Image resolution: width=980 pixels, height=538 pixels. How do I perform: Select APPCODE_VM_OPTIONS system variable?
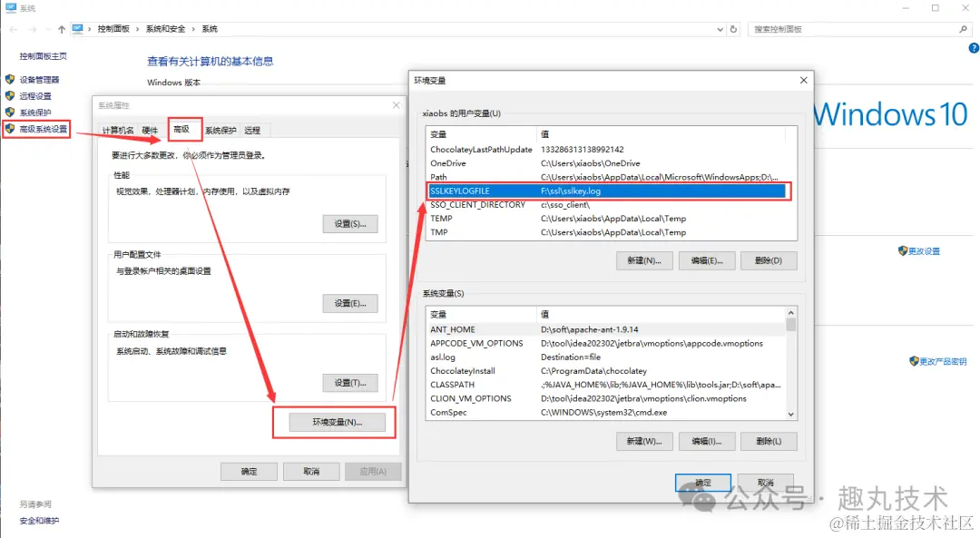606,343
